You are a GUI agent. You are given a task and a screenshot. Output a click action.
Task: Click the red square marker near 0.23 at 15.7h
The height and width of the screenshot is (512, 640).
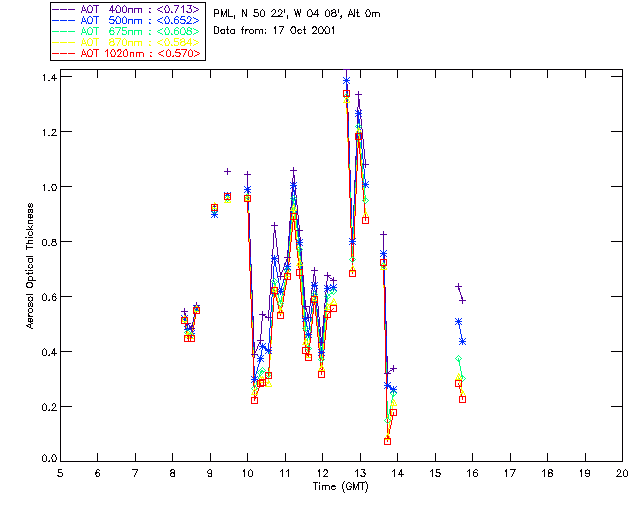pyautogui.click(x=462, y=399)
